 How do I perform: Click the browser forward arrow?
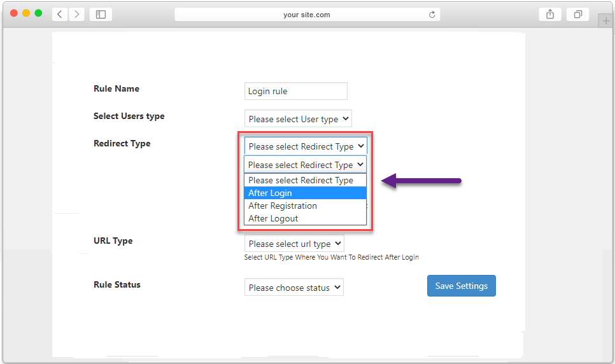tap(77, 15)
